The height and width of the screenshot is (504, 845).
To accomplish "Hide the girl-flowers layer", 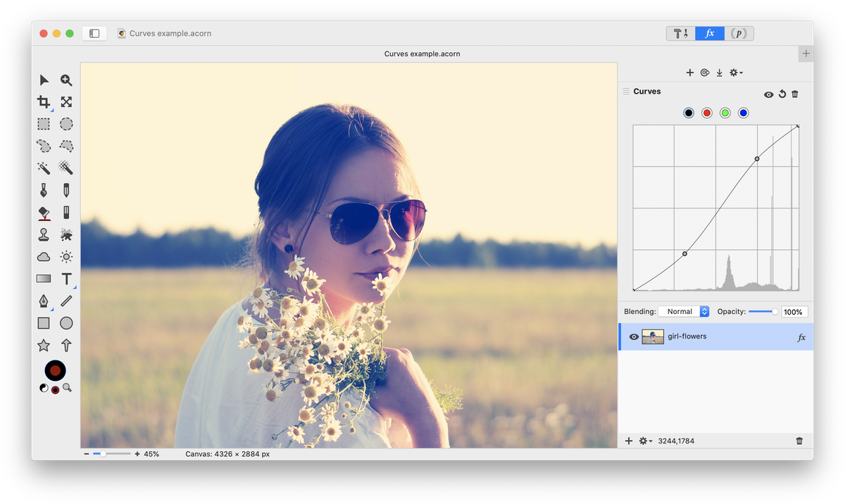I will click(634, 337).
